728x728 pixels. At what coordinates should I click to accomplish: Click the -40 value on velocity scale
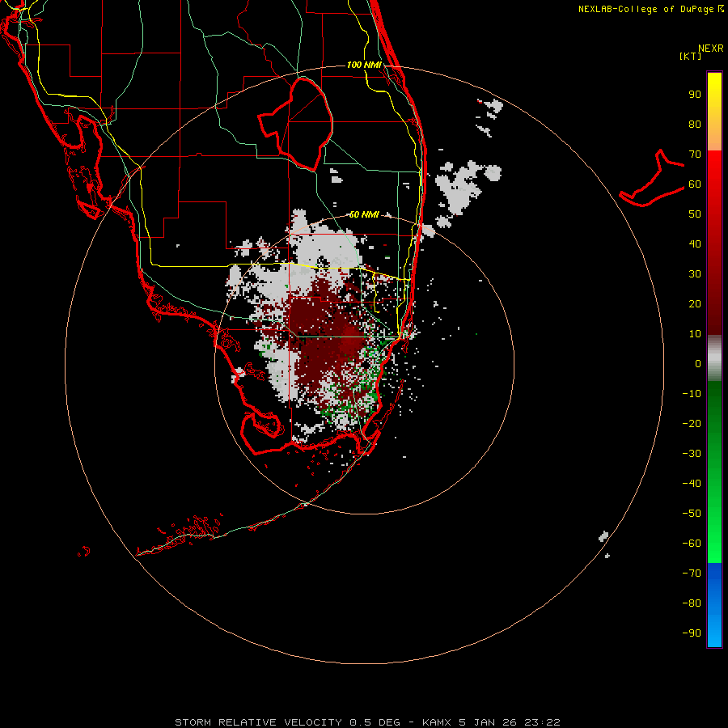[692, 484]
